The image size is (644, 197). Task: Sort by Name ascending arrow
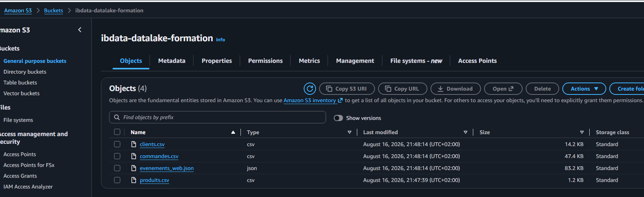pyautogui.click(x=233, y=132)
